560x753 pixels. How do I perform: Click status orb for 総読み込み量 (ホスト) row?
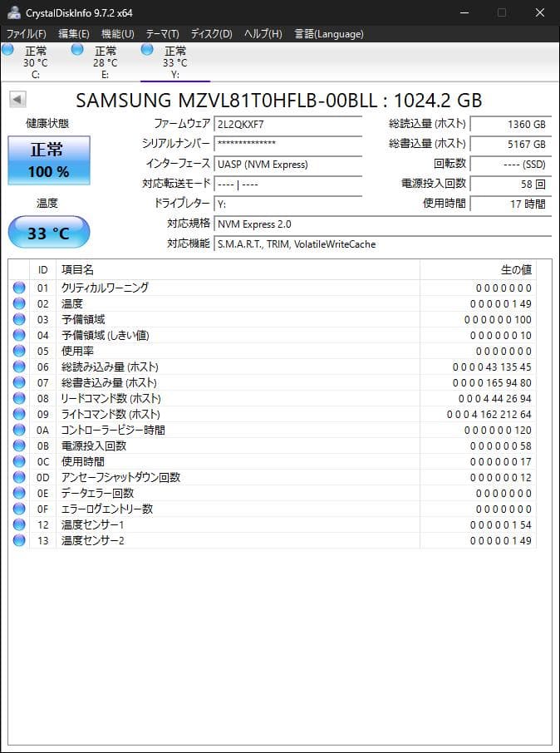point(19,367)
